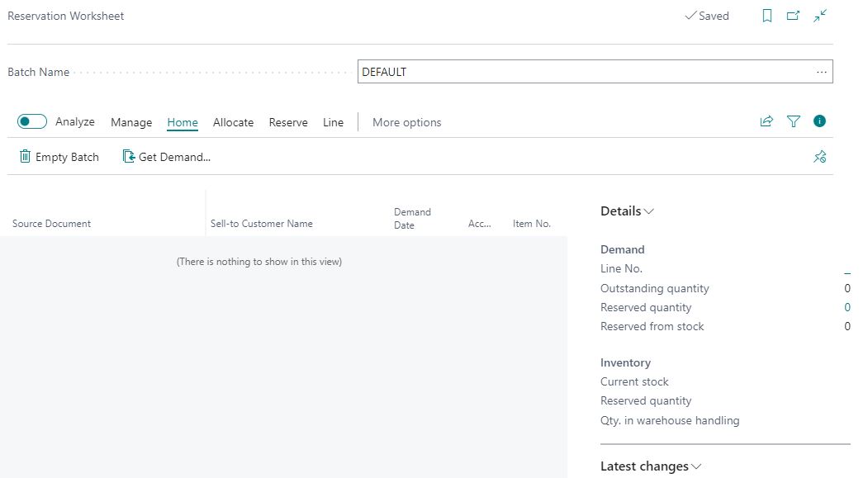868x478 pixels.
Task: Open the page in a new window
Action: [792, 16]
